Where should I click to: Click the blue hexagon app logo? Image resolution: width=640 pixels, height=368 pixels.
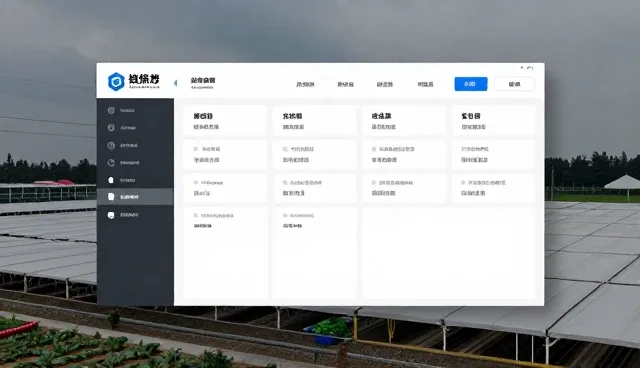(x=116, y=82)
